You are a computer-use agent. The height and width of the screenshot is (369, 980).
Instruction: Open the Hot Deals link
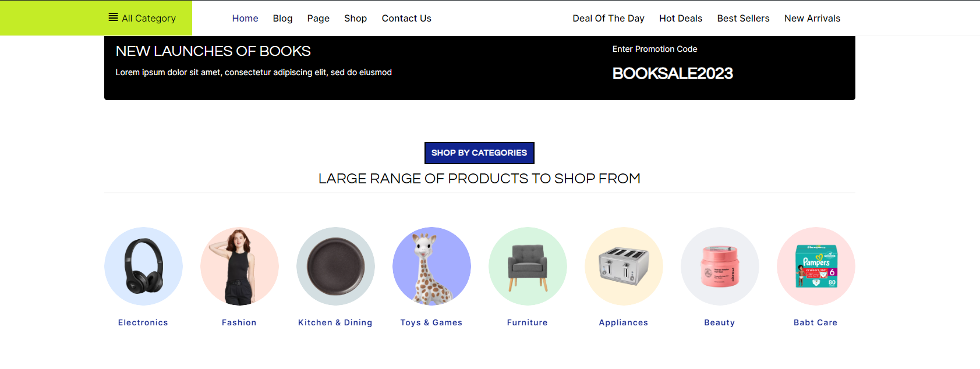tap(681, 19)
